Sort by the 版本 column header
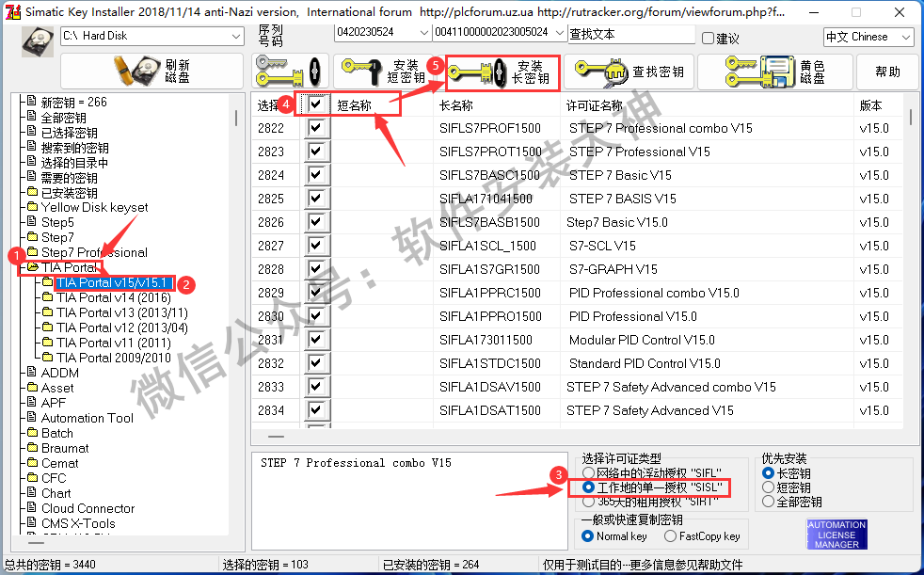 (x=871, y=105)
